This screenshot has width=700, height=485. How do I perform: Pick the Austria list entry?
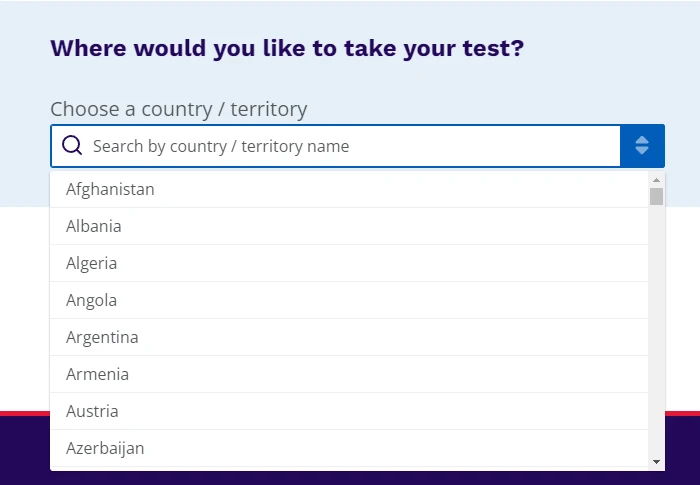click(x=92, y=411)
